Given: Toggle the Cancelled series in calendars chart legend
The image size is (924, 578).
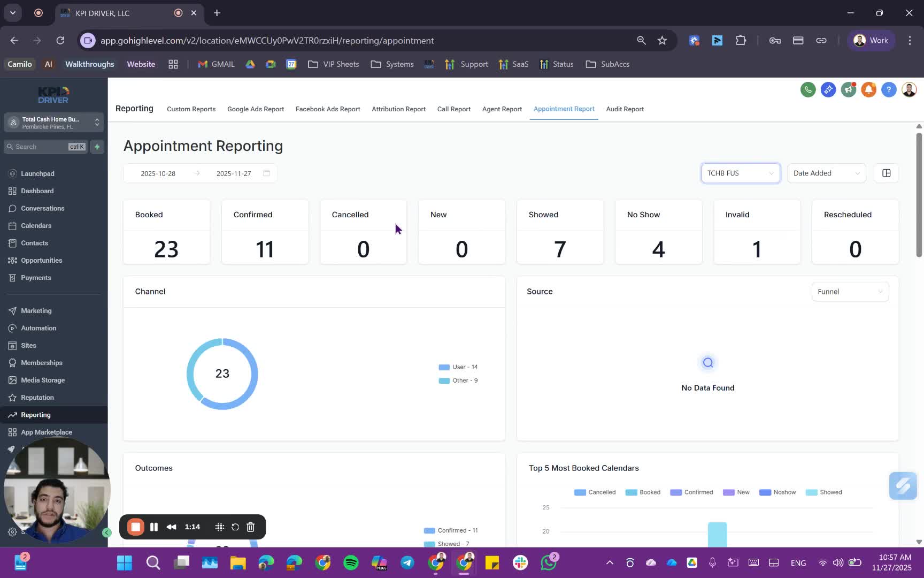Looking at the screenshot, I should coord(595,492).
